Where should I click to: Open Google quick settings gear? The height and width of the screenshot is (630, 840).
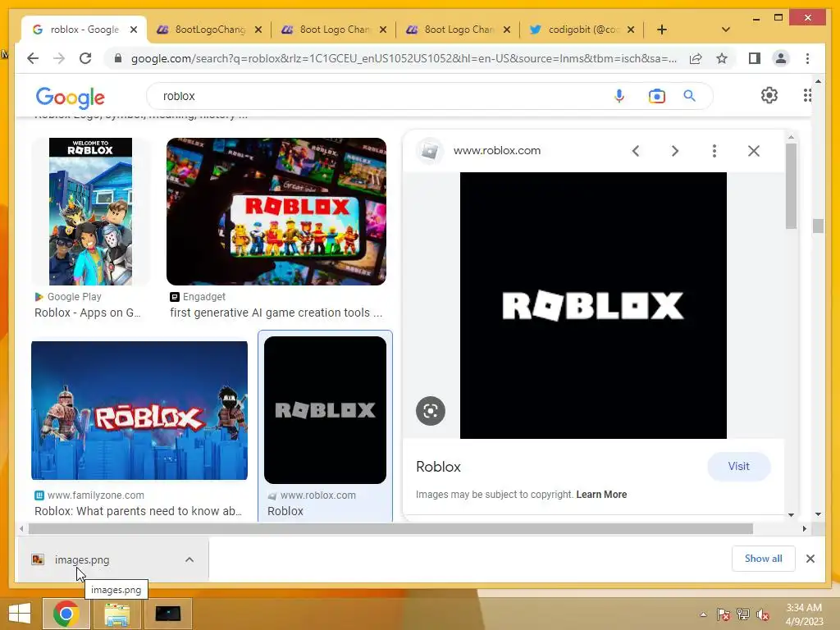(769, 95)
